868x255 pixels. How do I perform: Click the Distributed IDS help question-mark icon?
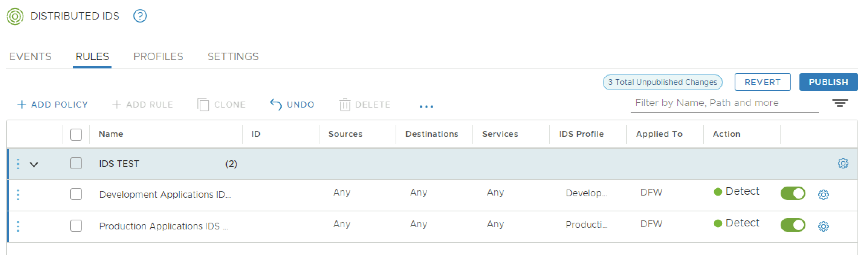click(140, 16)
